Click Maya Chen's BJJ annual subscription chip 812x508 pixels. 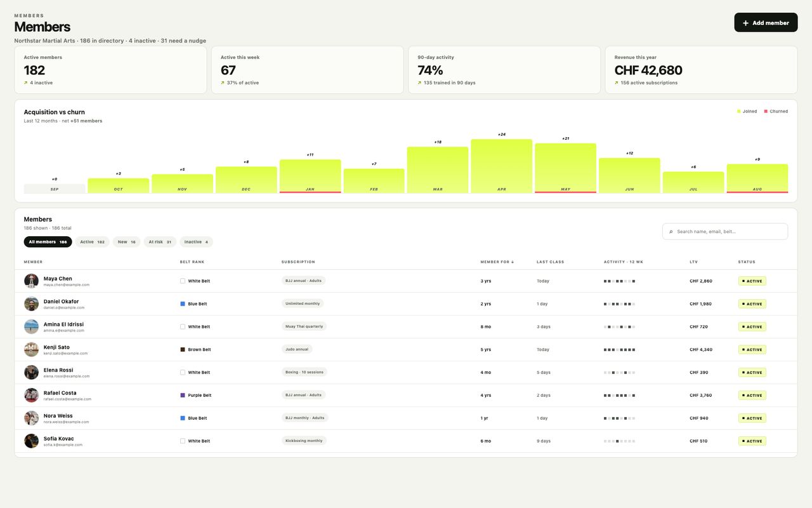click(303, 281)
